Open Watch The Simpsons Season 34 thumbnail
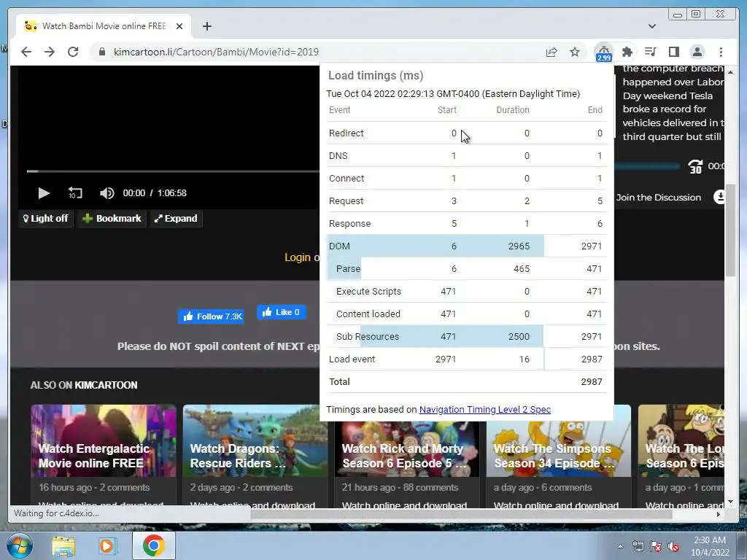Screen dimensions: 747x560 click(x=558, y=448)
